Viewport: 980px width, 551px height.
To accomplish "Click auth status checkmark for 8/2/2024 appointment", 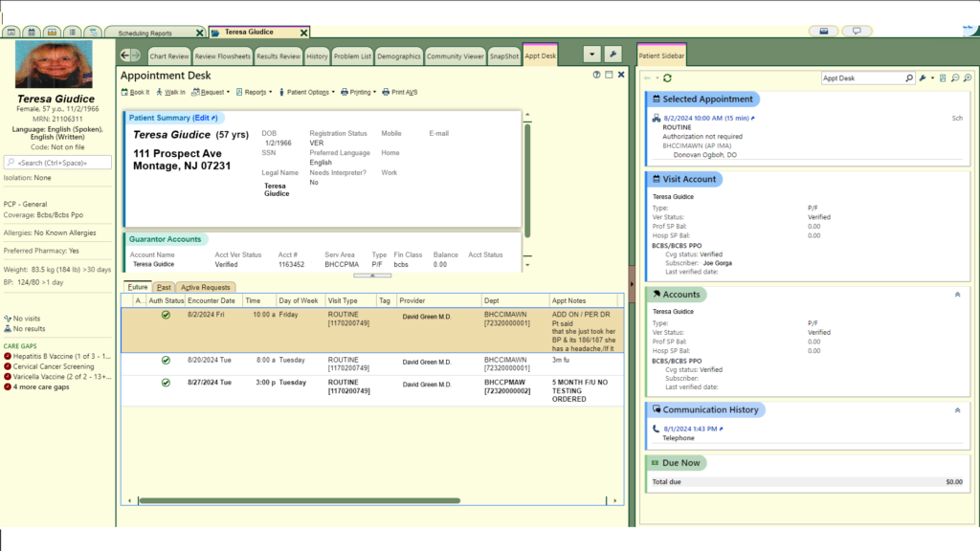I will (x=166, y=314).
